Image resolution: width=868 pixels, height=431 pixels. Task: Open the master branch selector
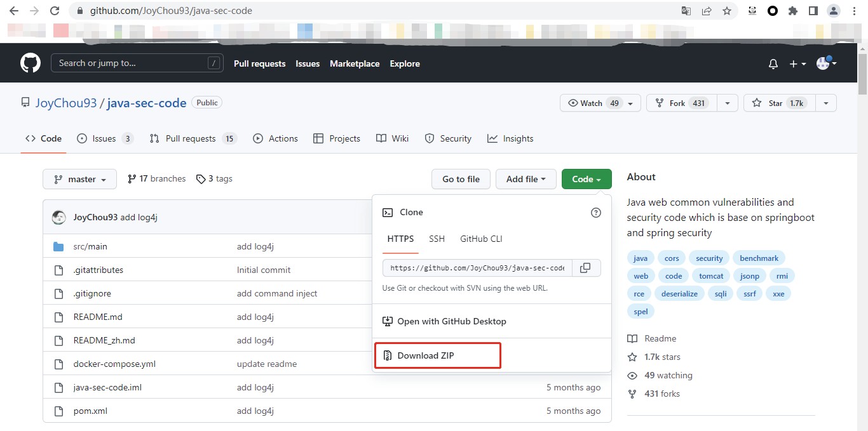[x=79, y=179]
